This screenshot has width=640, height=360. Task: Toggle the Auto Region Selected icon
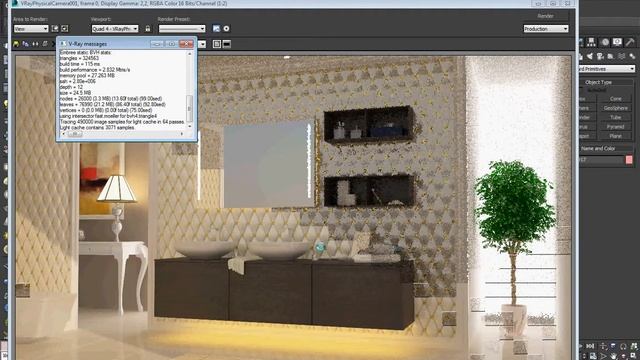pyautogui.click(x=64, y=29)
